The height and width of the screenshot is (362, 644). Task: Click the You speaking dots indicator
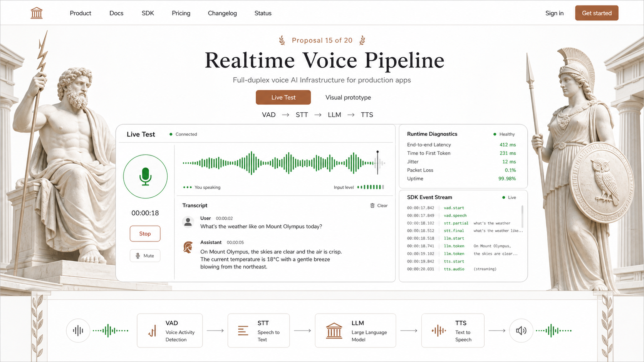pos(187,187)
